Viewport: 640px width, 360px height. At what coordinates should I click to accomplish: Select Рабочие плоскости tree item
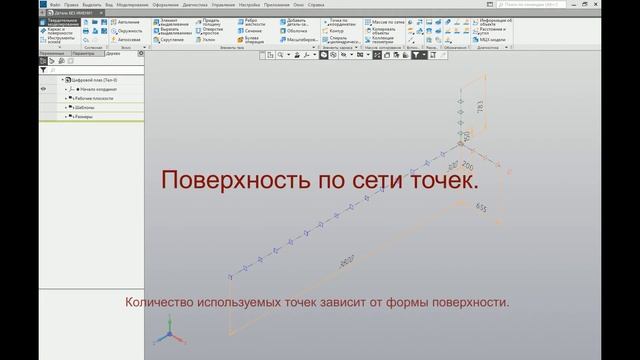point(93,98)
